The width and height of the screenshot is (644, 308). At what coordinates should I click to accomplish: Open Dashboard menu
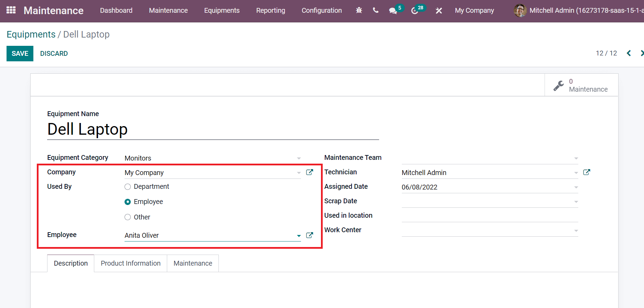[x=116, y=11]
